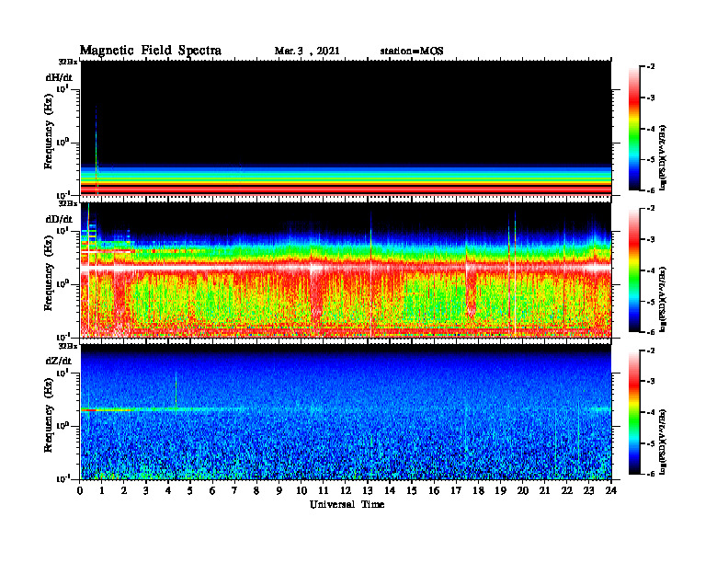Click the "-6" label on dH/dt color bar
The width and height of the screenshot is (728, 563).
click(651, 190)
